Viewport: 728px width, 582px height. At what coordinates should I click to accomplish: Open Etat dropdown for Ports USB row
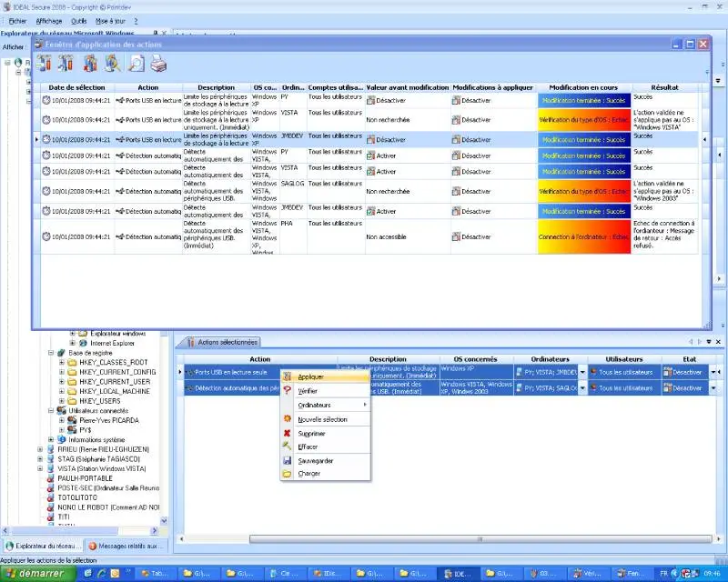pyautogui.click(x=713, y=372)
